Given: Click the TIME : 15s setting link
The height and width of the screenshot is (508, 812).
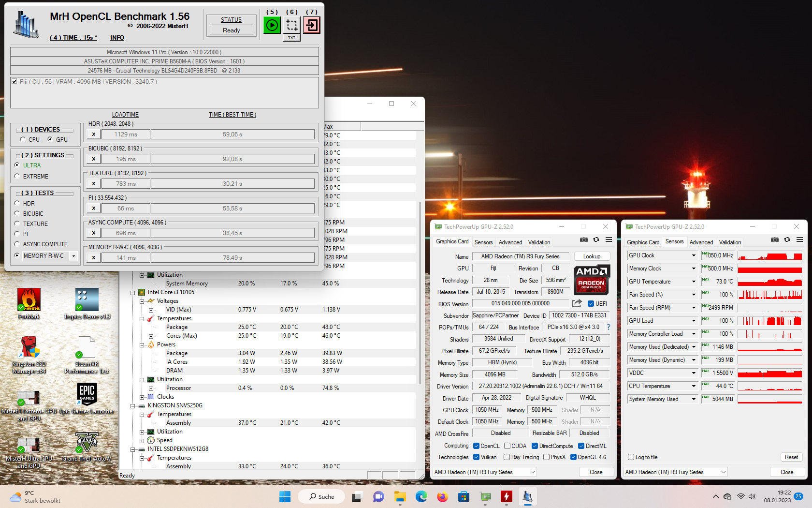Looking at the screenshot, I should (x=73, y=38).
